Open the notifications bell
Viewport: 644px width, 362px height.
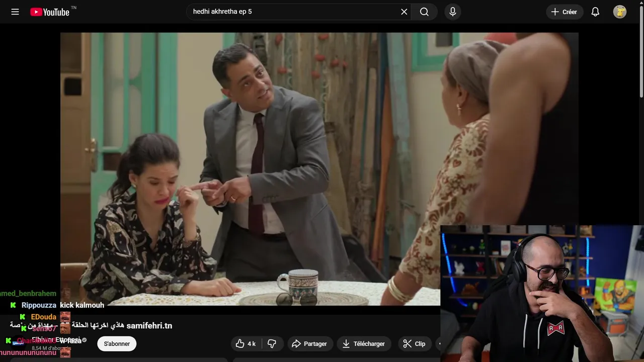(x=595, y=12)
